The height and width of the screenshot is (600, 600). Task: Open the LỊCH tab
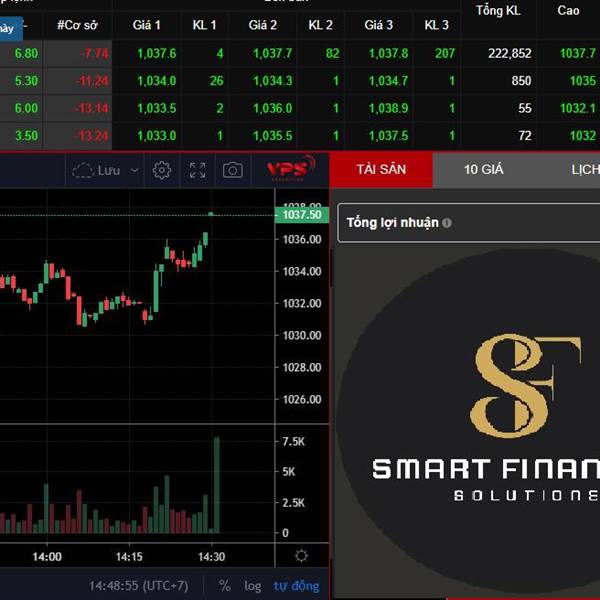tap(585, 169)
